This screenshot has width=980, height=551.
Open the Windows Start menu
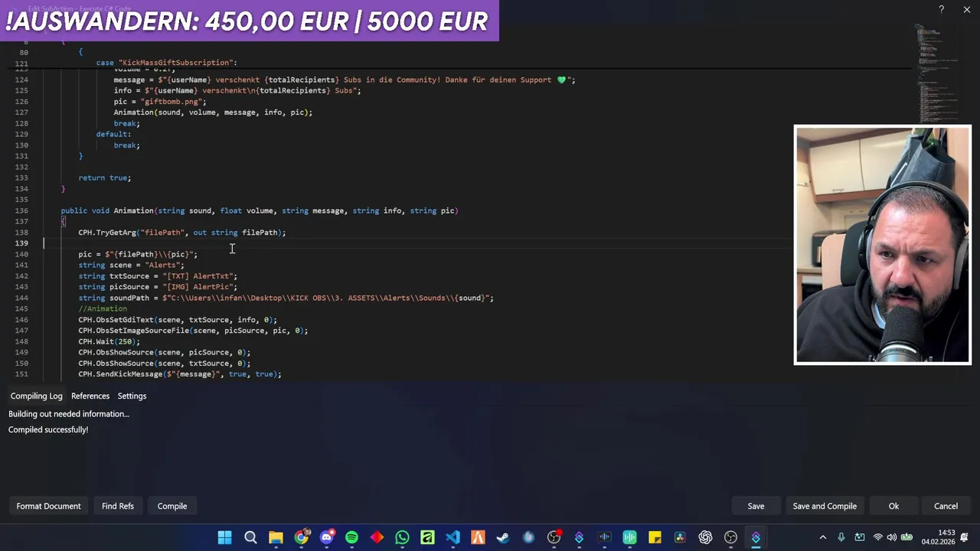(x=224, y=537)
